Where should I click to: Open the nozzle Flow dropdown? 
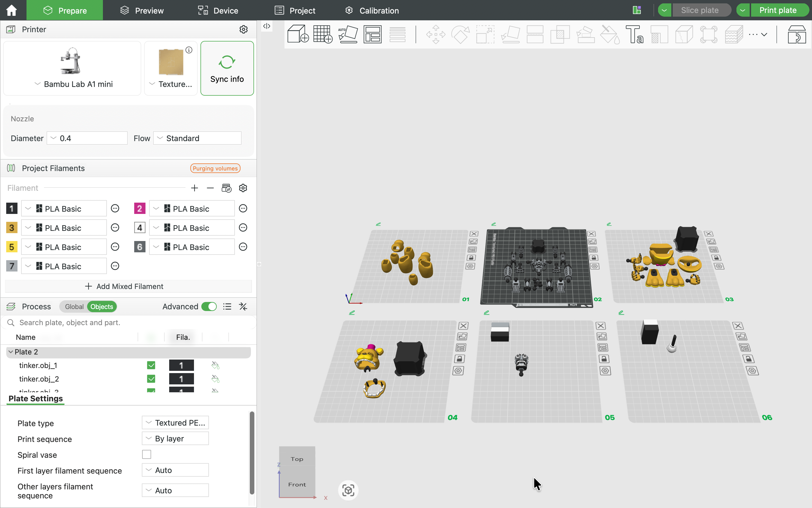pyautogui.click(x=197, y=138)
